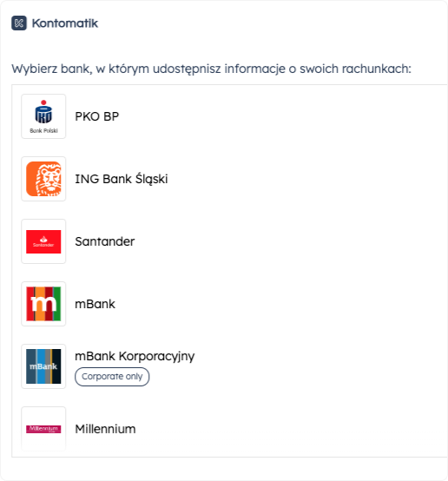
Task: Click the Kontomatik logo icon
Action: tap(19, 23)
